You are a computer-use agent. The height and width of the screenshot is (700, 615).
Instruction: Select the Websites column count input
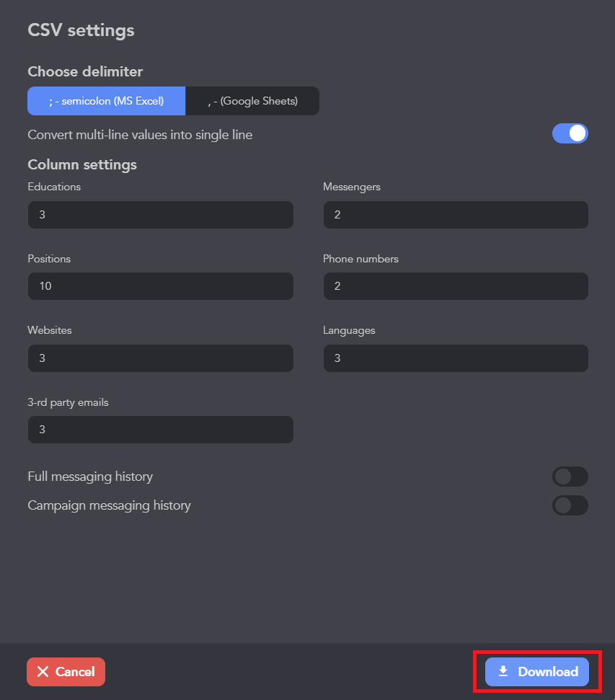(160, 358)
